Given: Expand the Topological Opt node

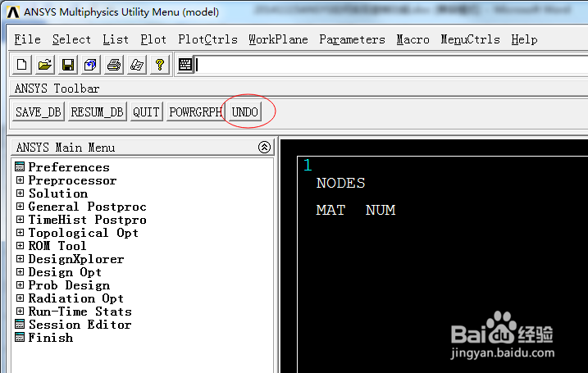Looking at the screenshot, I should point(20,233).
